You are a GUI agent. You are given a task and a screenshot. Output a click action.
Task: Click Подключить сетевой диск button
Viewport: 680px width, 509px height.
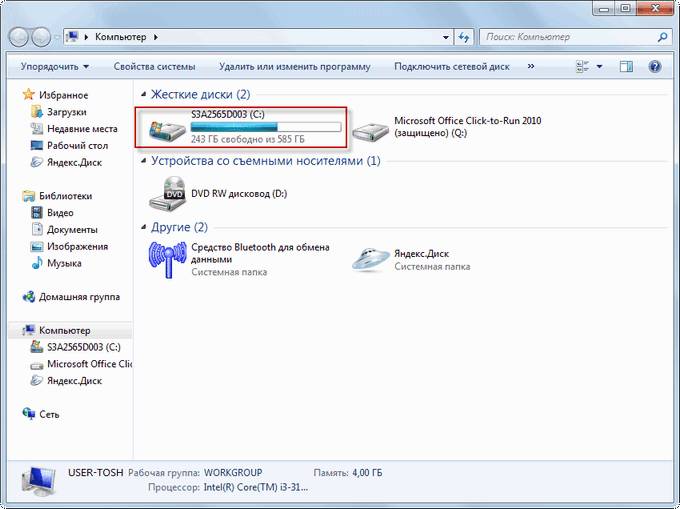click(451, 67)
